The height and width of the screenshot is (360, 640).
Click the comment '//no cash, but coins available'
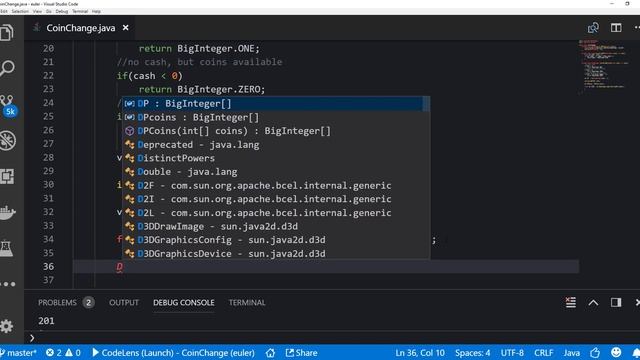click(x=199, y=62)
